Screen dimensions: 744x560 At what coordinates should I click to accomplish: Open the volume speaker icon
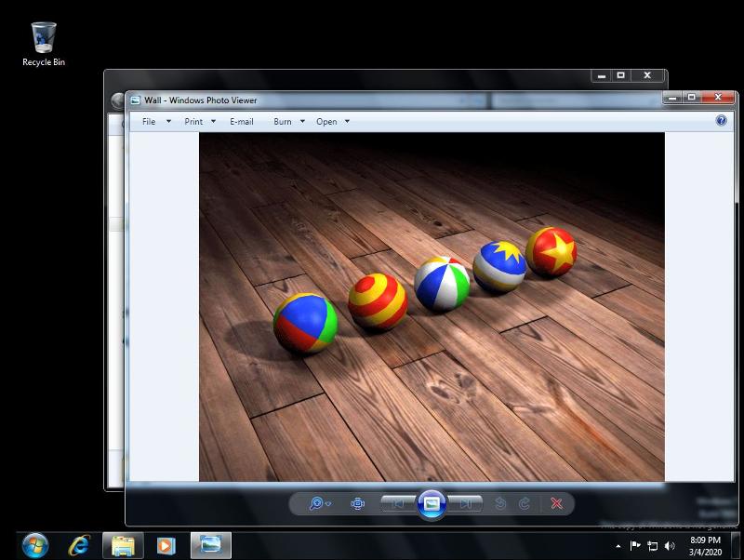(670, 546)
